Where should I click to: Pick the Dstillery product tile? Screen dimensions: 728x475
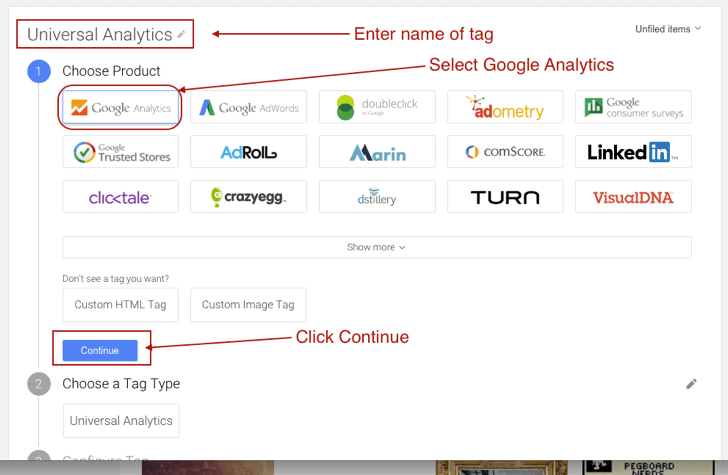click(x=377, y=197)
